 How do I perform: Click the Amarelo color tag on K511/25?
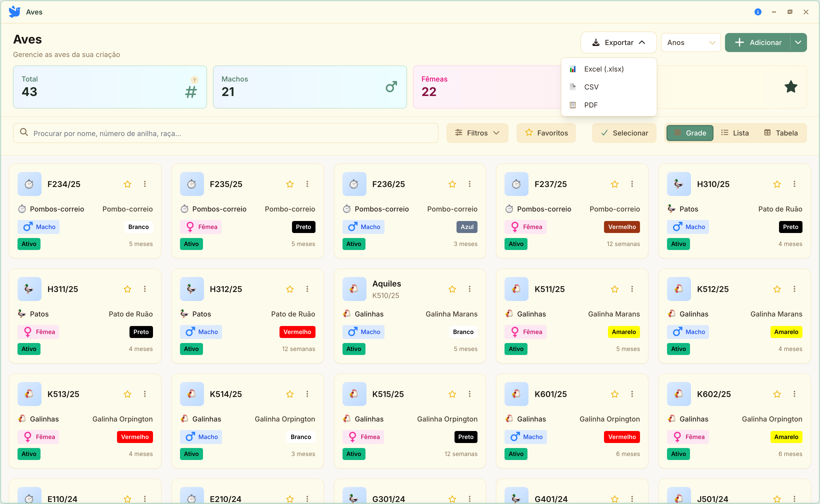(x=624, y=332)
